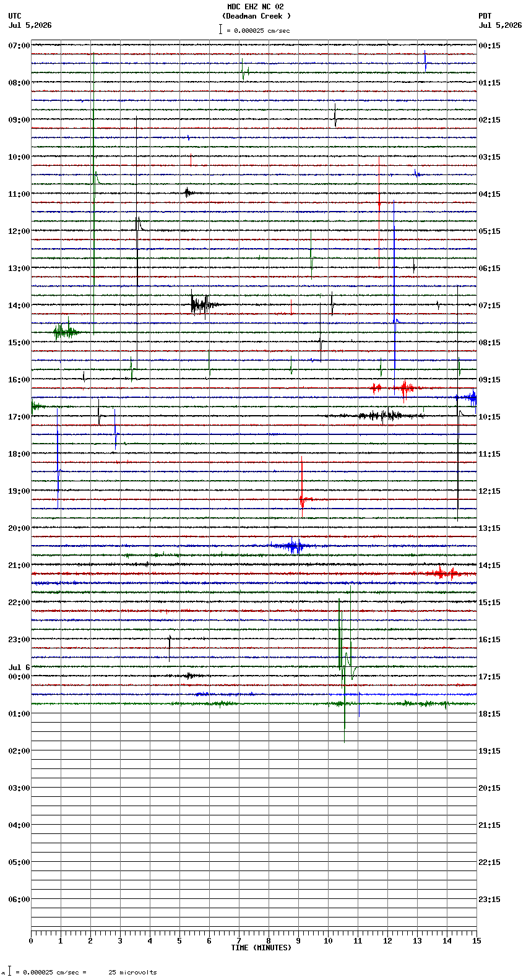
Task: Click the 23:00 UTC time label
Action: [19, 640]
